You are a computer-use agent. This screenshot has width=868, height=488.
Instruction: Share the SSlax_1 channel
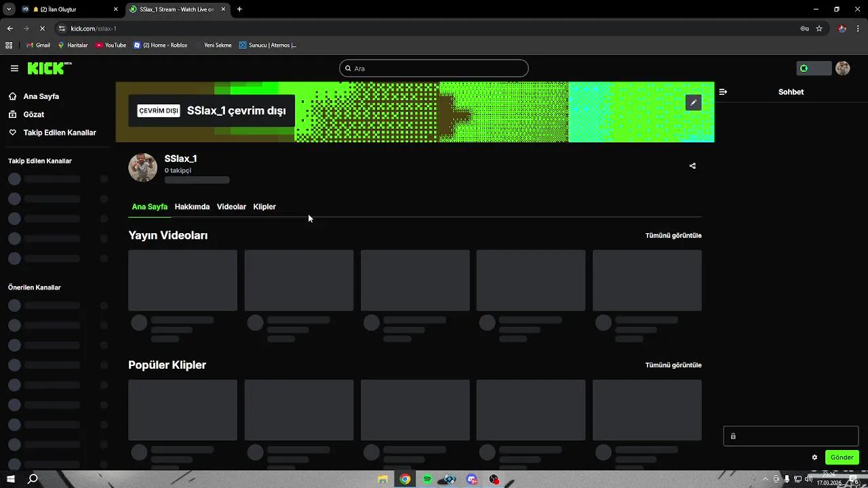(x=692, y=166)
